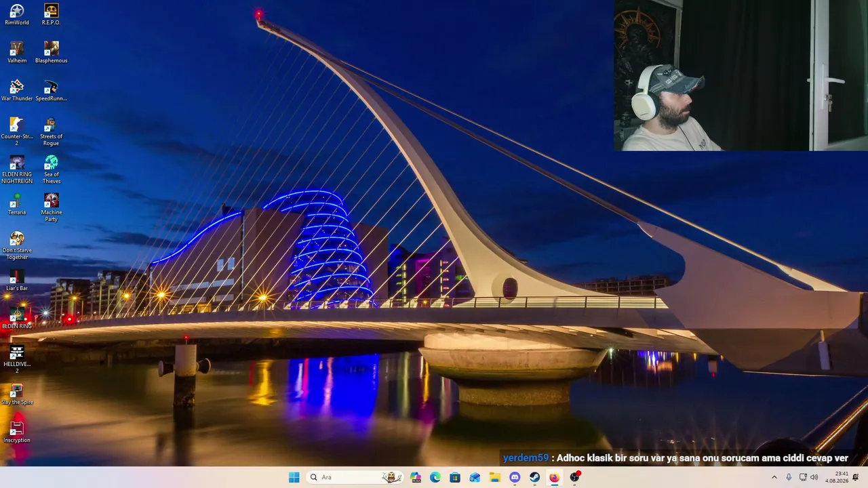The width and height of the screenshot is (868, 488).
Task: Open Microsoft Store from the taskbar
Action: [455, 477]
